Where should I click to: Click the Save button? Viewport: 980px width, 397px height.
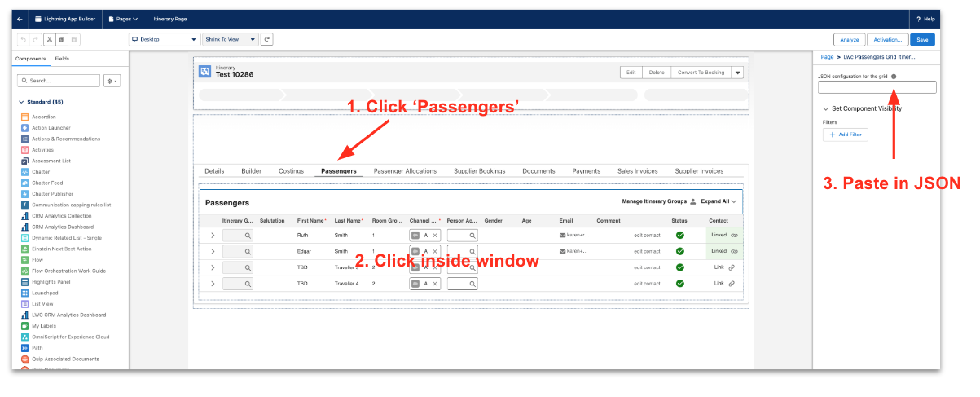[x=922, y=39]
